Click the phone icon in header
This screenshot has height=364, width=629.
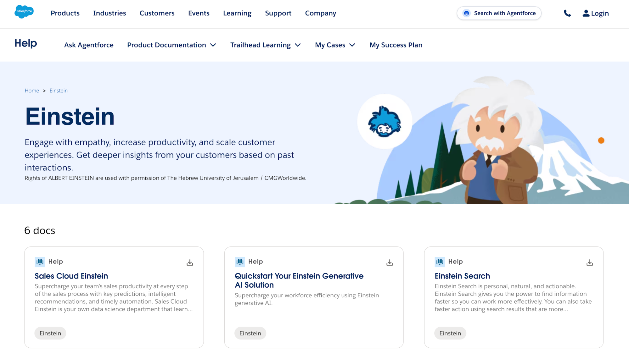tap(568, 13)
